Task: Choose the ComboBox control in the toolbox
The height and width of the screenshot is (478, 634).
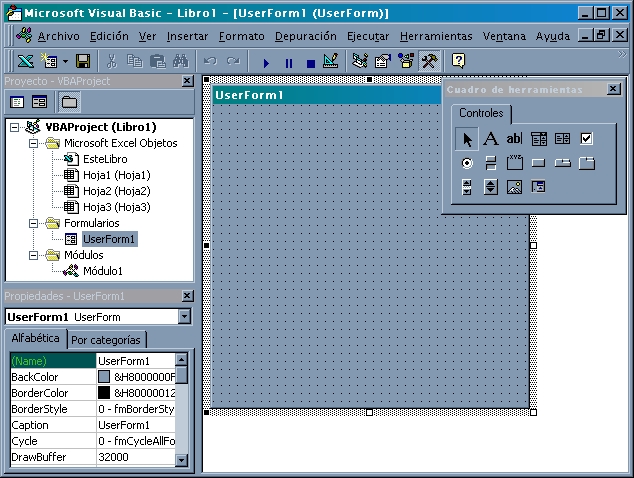Action: coord(539,139)
